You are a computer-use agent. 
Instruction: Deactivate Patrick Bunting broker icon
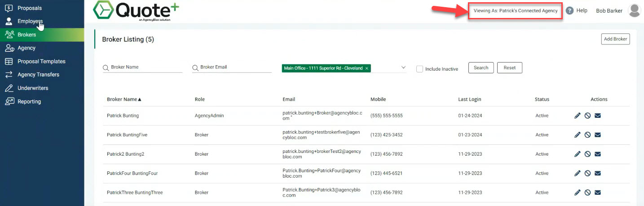tap(587, 116)
